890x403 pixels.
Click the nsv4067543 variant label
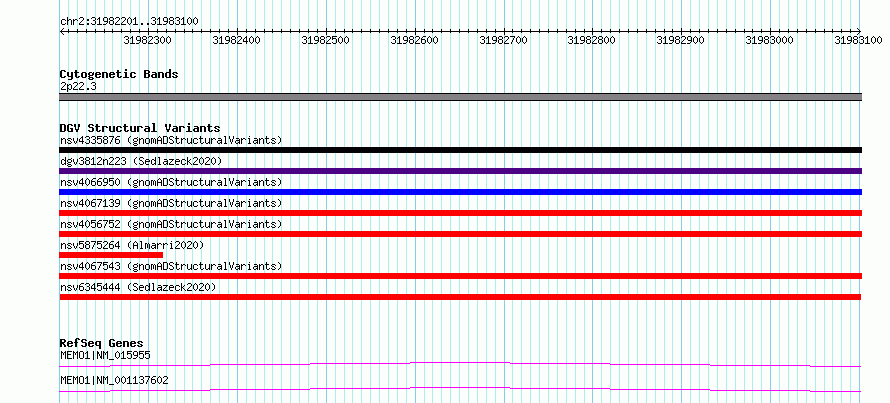point(171,266)
